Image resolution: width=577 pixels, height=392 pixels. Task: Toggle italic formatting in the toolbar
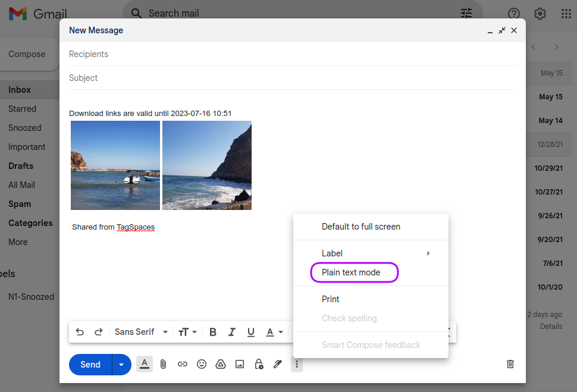click(231, 331)
